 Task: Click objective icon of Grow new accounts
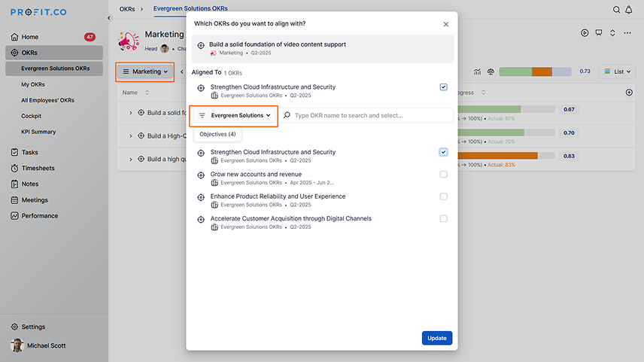click(x=201, y=175)
